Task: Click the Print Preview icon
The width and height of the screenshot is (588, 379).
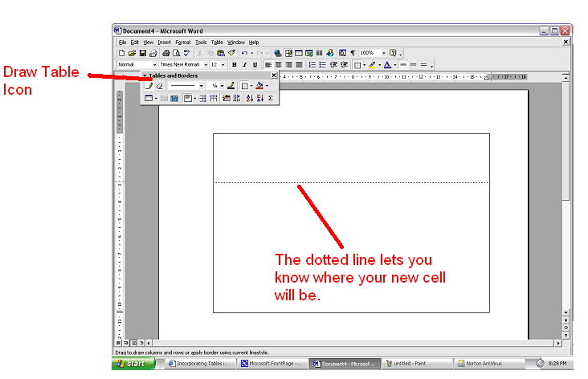Action: point(176,53)
